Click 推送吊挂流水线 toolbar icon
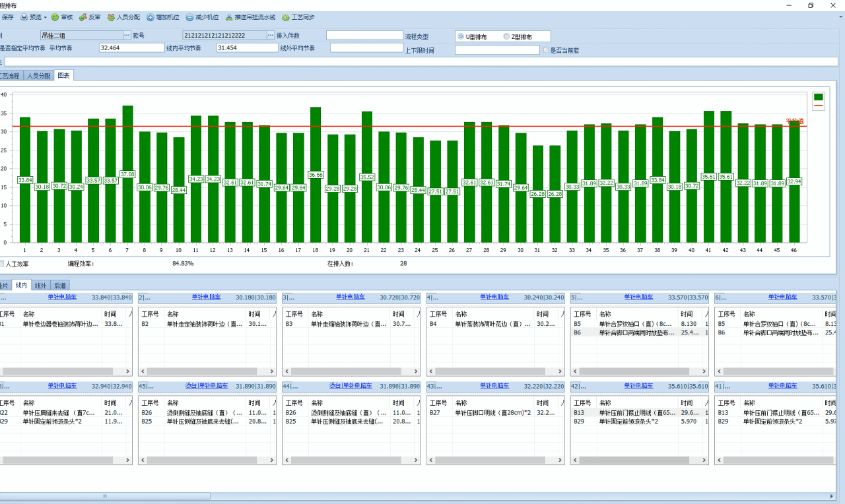This screenshot has height=504, width=845. pyautogui.click(x=229, y=17)
